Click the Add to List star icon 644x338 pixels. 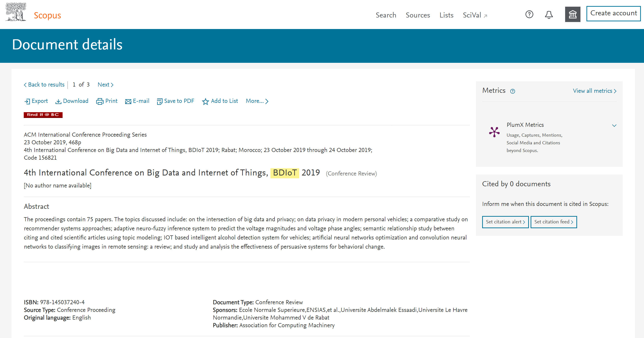[205, 101]
